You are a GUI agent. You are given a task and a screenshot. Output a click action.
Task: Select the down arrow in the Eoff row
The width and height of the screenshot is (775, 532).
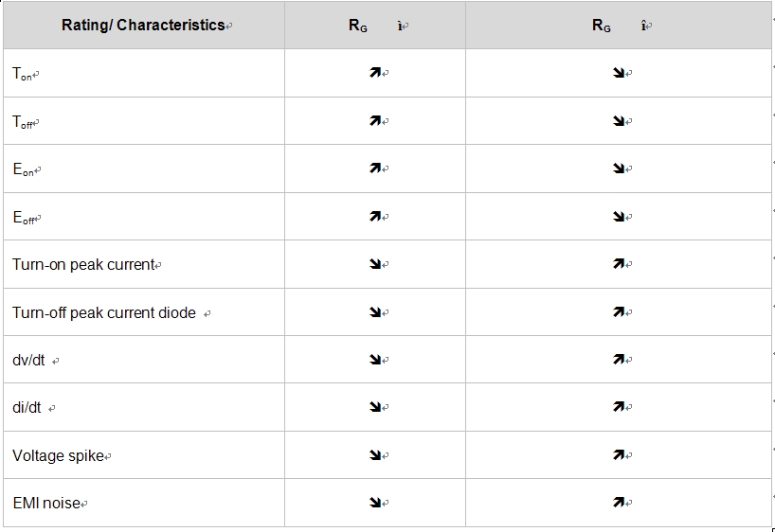619,217
